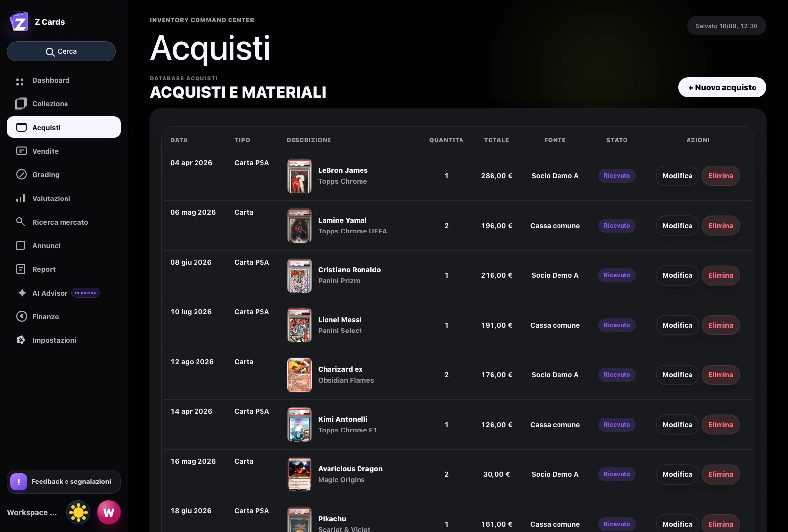Click the Acquisti wallet icon
Screen dimensions: 788x532
coord(21,127)
